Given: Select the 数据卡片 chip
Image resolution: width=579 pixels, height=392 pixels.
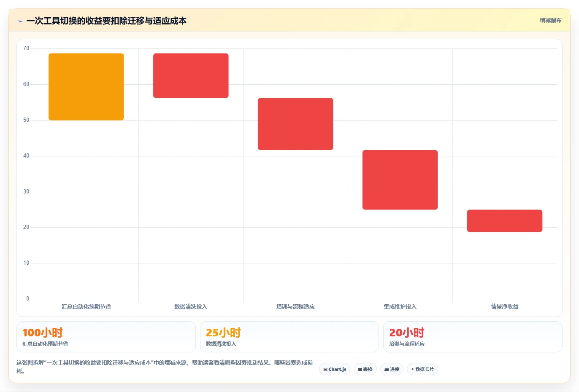Looking at the screenshot, I should tap(422, 369).
